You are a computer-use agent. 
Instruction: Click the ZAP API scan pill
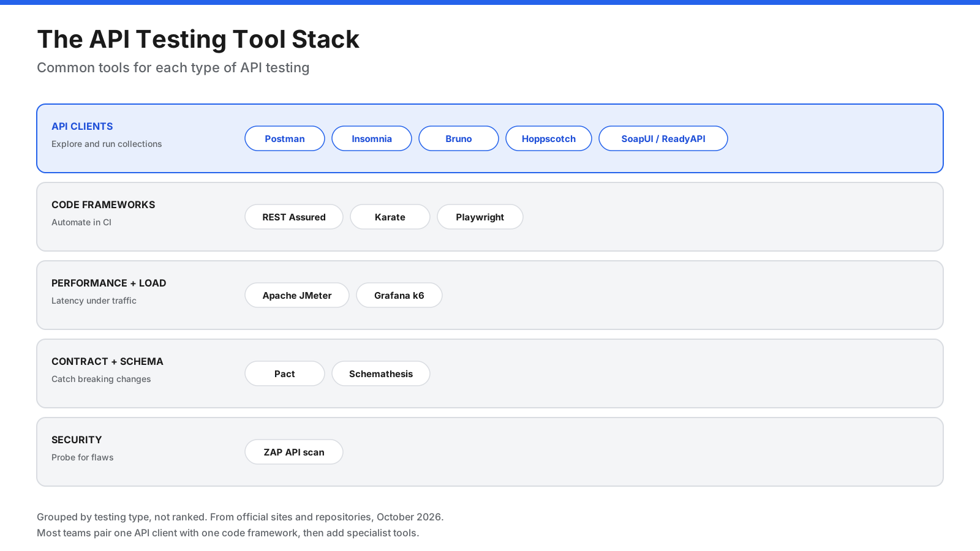(x=294, y=452)
